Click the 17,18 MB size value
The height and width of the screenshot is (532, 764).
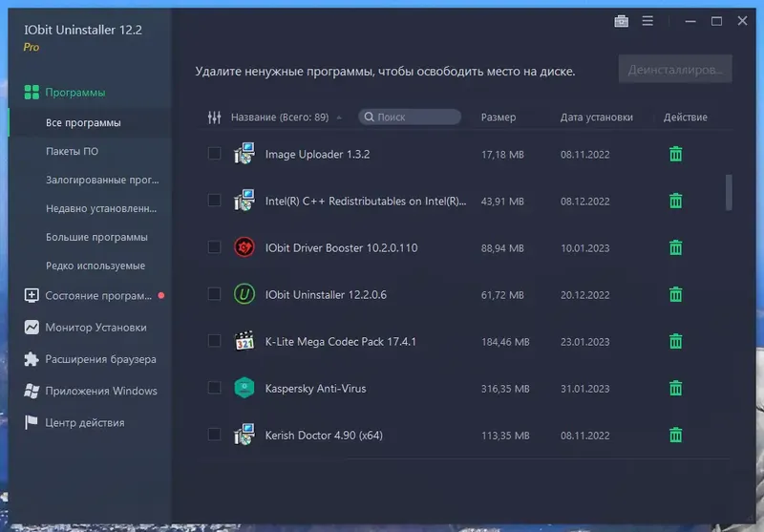(502, 155)
